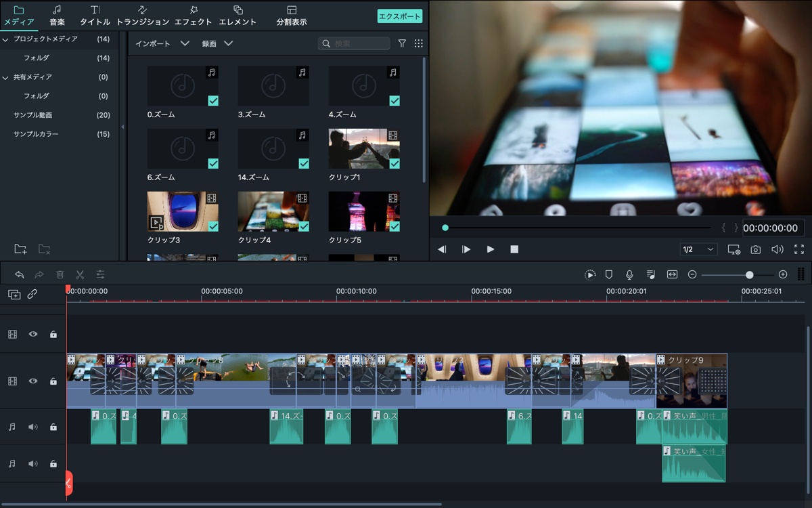Click the エクスポート button
812x508 pixels.
[400, 16]
